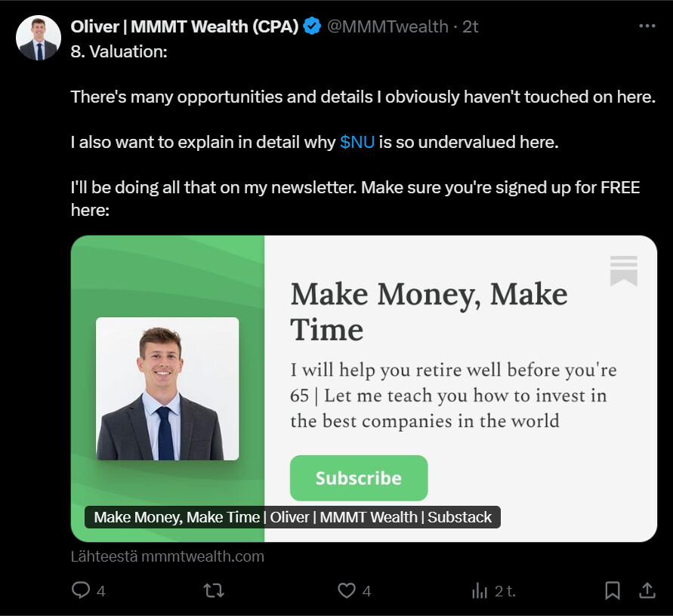
Task: Open the $NU cashtag link
Action: [x=357, y=142]
